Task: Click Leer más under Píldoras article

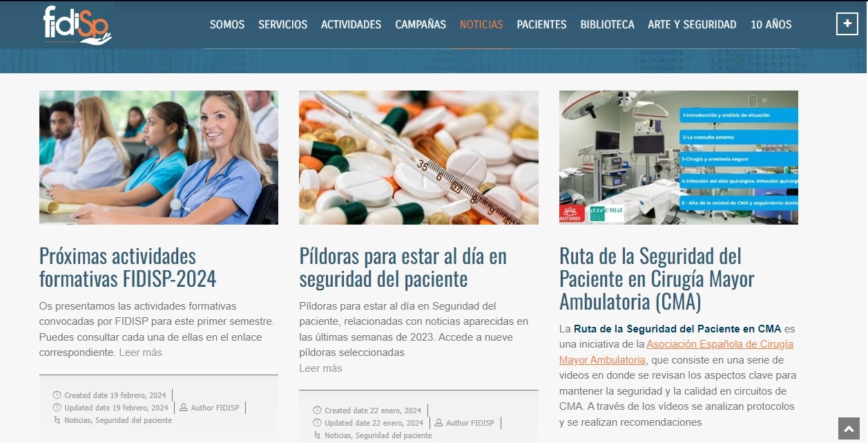Action: (320, 368)
